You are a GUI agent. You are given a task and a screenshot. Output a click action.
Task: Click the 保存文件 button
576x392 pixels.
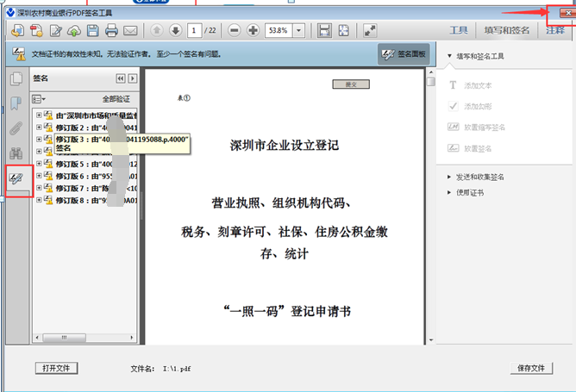(530, 368)
